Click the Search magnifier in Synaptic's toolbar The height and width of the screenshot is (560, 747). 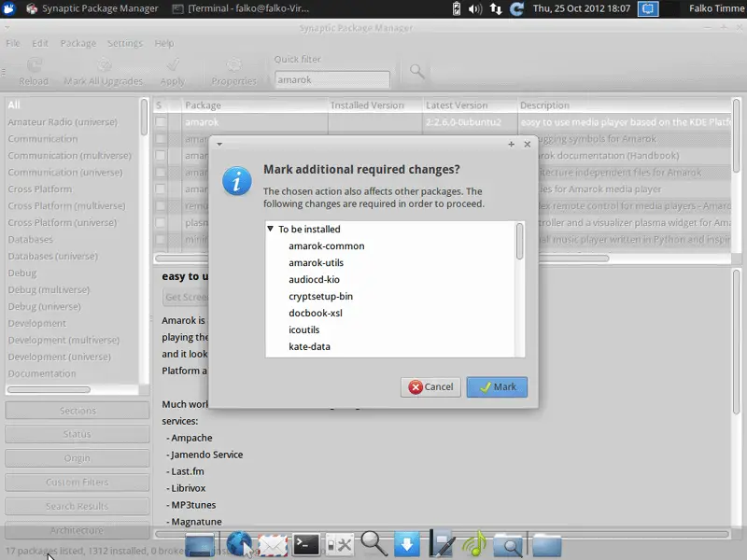click(416, 72)
